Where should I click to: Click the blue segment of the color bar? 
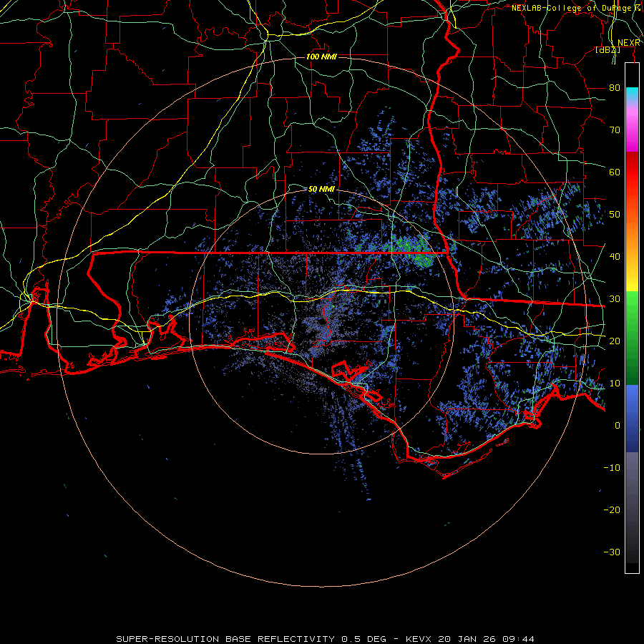632,417
